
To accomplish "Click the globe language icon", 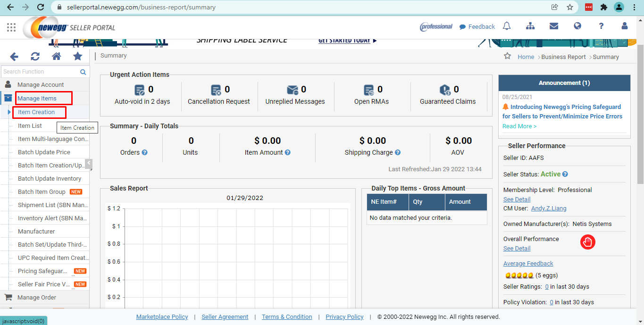I will tap(577, 26).
